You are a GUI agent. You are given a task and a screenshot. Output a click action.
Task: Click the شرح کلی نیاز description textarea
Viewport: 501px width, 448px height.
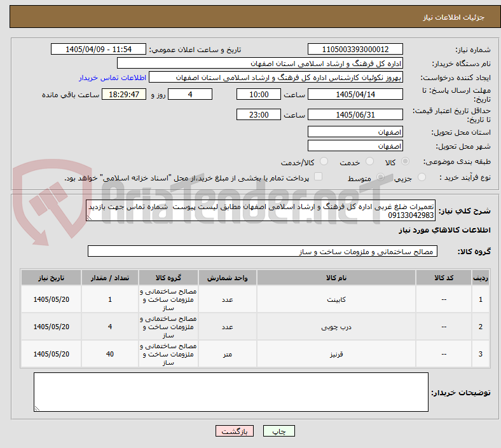[261, 210]
